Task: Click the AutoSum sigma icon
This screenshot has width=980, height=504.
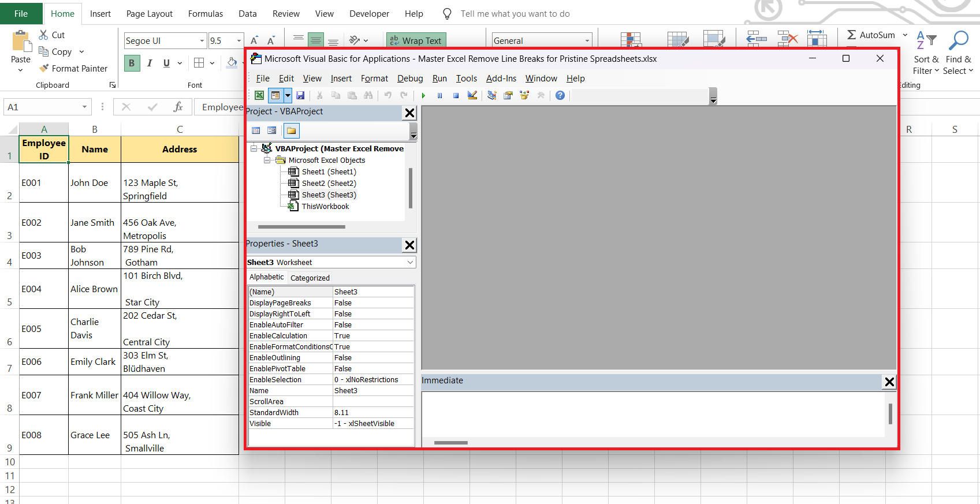Action: (x=851, y=35)
